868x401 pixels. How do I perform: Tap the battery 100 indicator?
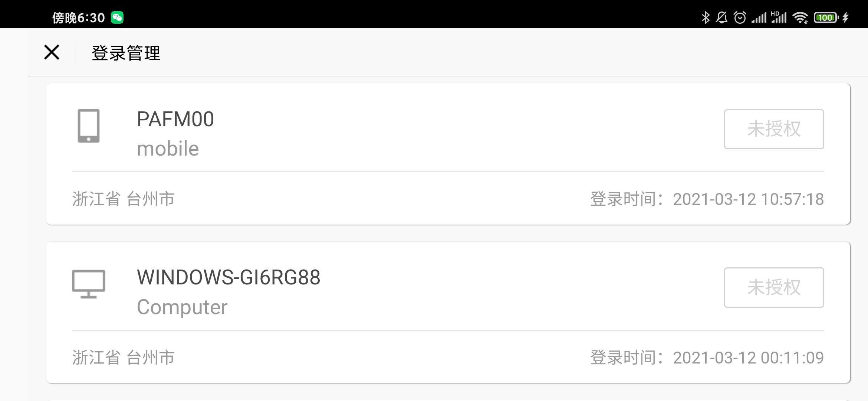pyautogui.click(x=826, y=17)
